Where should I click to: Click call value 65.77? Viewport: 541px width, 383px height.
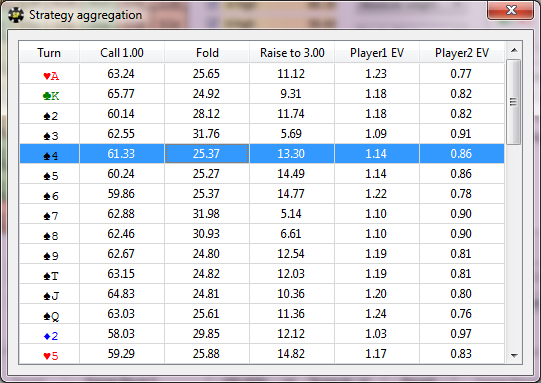tap(121, 94)
